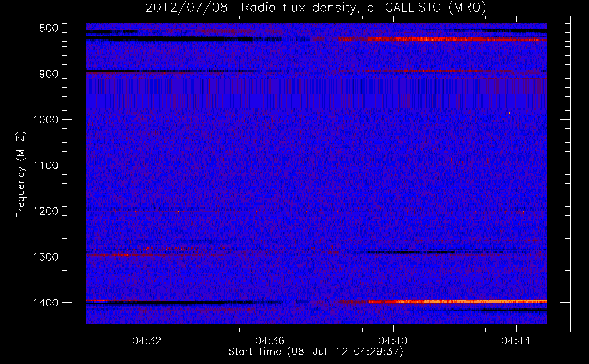Click the red emission band near 820 MHz

pyautogui.click(x=442, y=39)
